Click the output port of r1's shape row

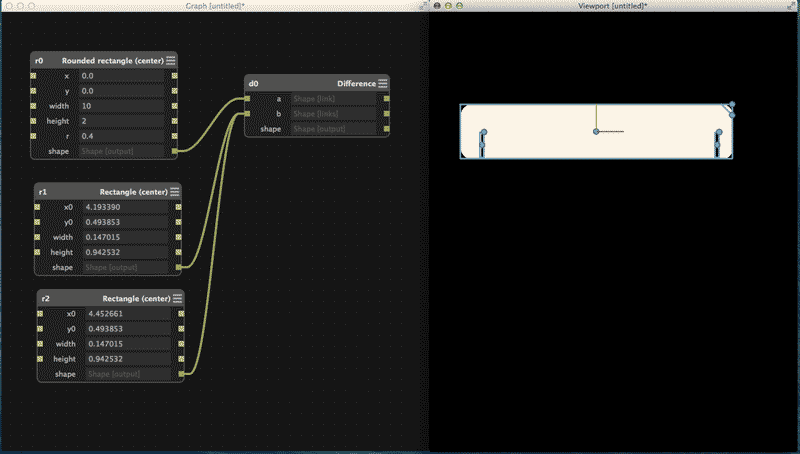pos(178,267)
